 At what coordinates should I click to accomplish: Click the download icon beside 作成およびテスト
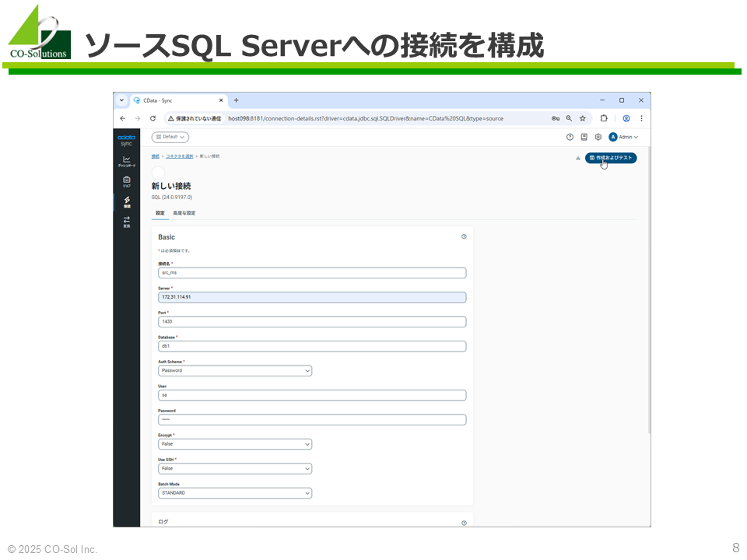pos(578,158)
